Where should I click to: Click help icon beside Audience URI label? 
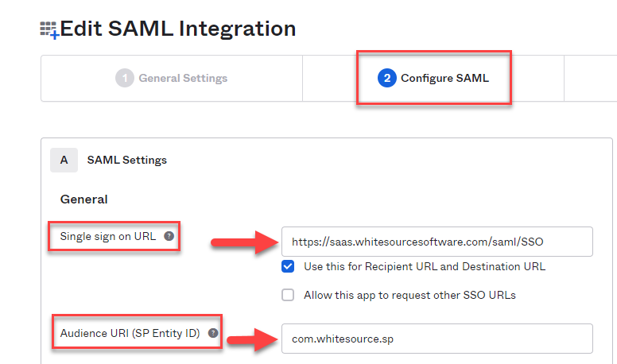[x=213, y=333]
